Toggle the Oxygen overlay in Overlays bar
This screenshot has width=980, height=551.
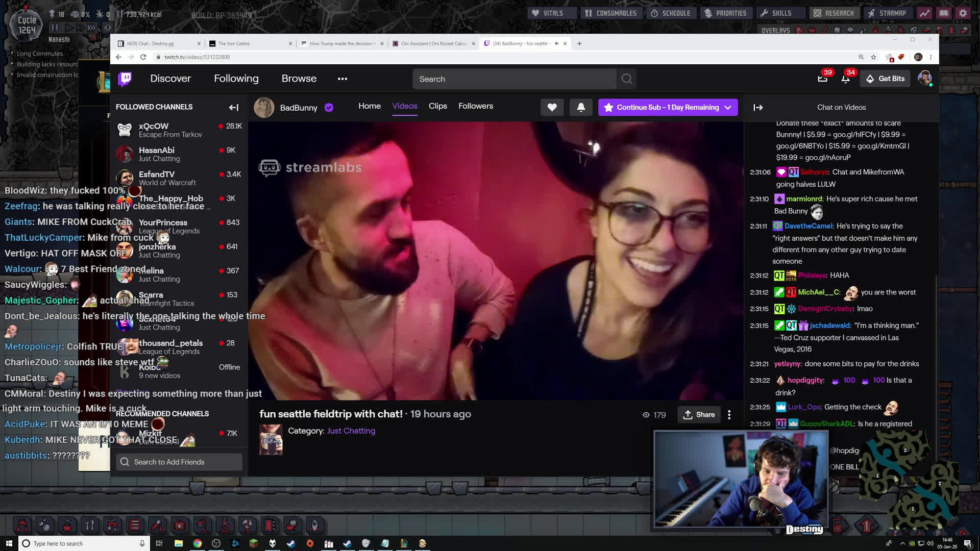(x=800, y=30)
